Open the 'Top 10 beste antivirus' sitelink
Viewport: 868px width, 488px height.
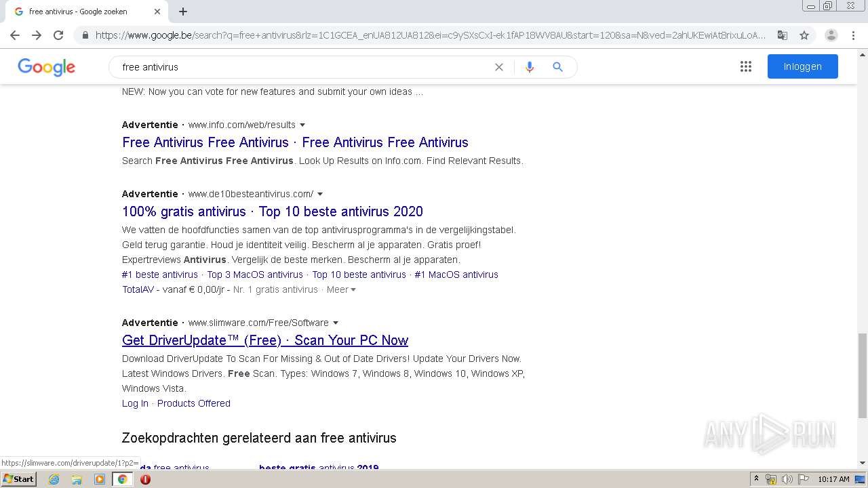pyautogui.click(x=359, y=274)
